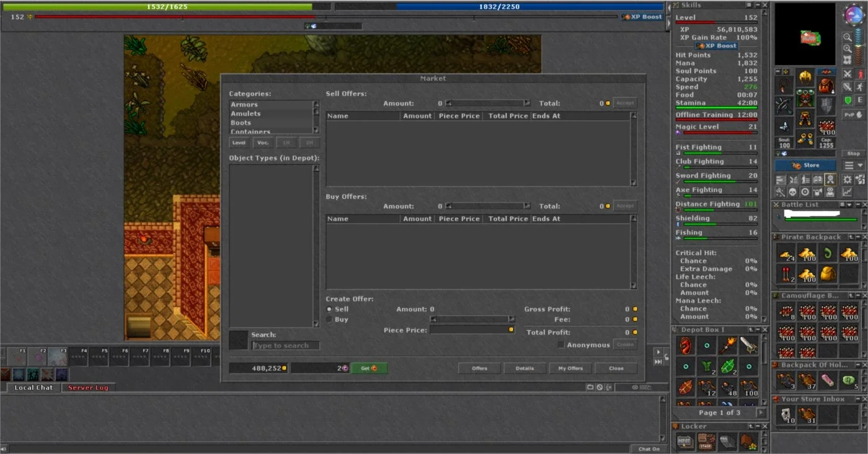Select the Boots category

click(x=270, y=123)
